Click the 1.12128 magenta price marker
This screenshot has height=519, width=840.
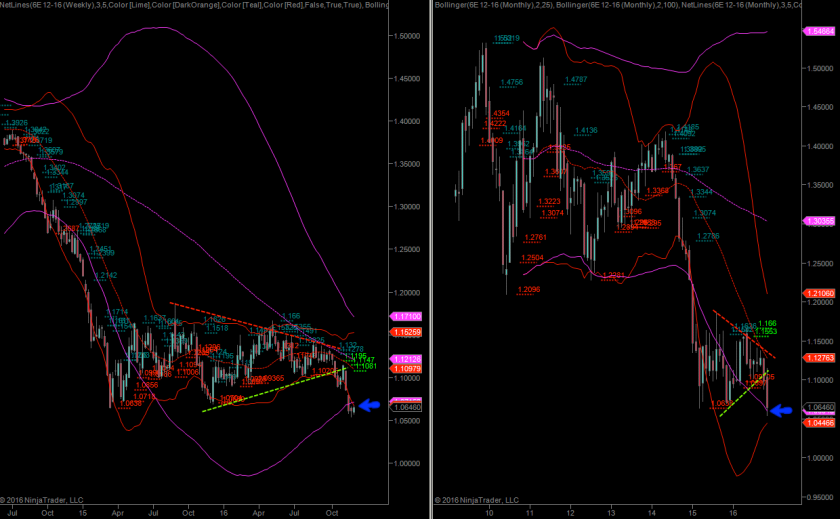point(402,359)
